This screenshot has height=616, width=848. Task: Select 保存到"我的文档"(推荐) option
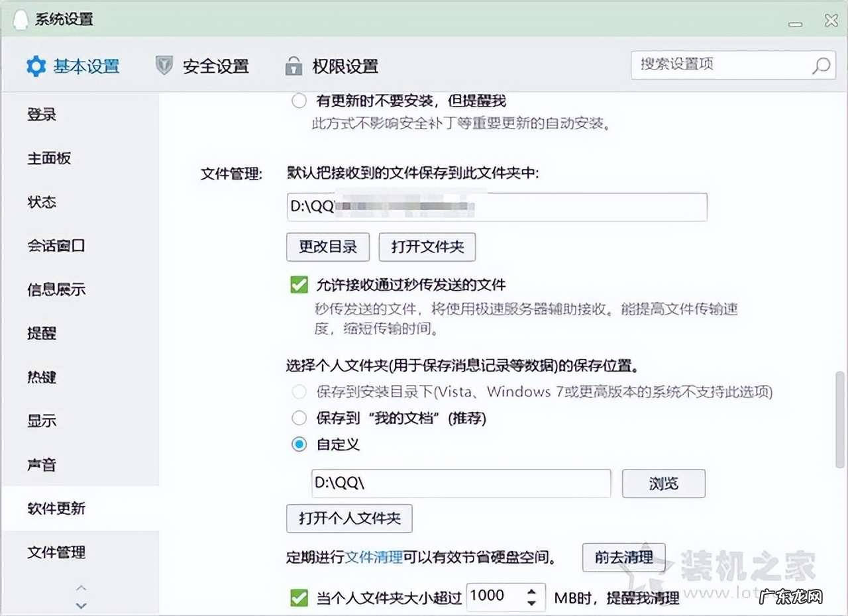299,418
